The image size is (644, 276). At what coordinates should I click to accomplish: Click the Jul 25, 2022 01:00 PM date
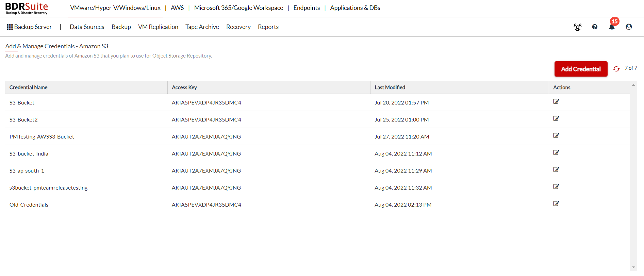(x=402, y=119)
